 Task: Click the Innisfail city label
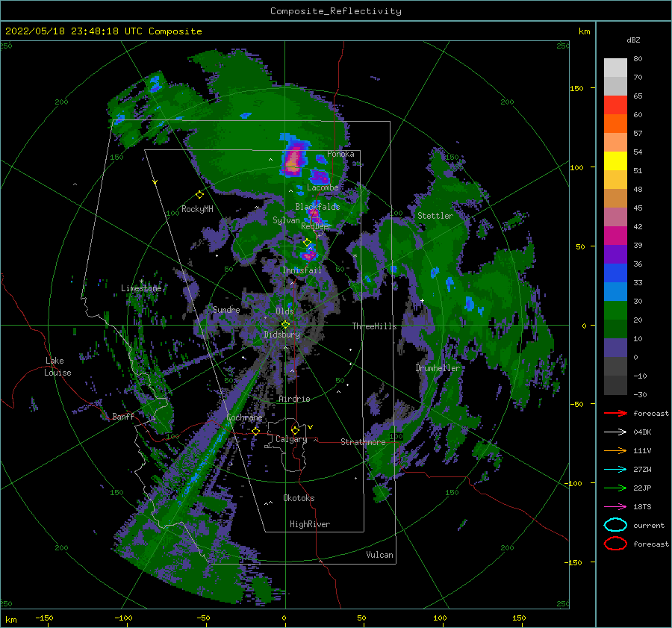pos(302,270)
